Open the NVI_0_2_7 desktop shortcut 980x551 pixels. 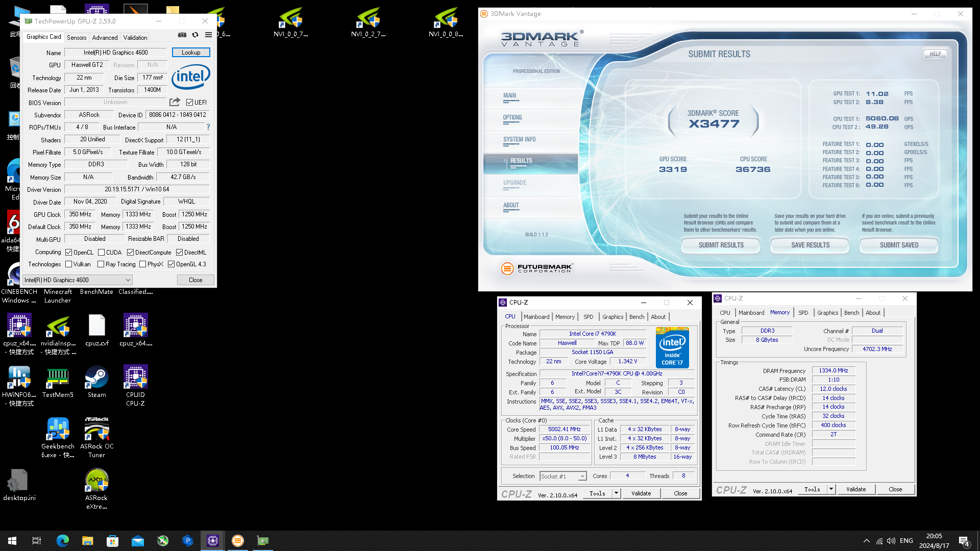[x=368, y=22]
